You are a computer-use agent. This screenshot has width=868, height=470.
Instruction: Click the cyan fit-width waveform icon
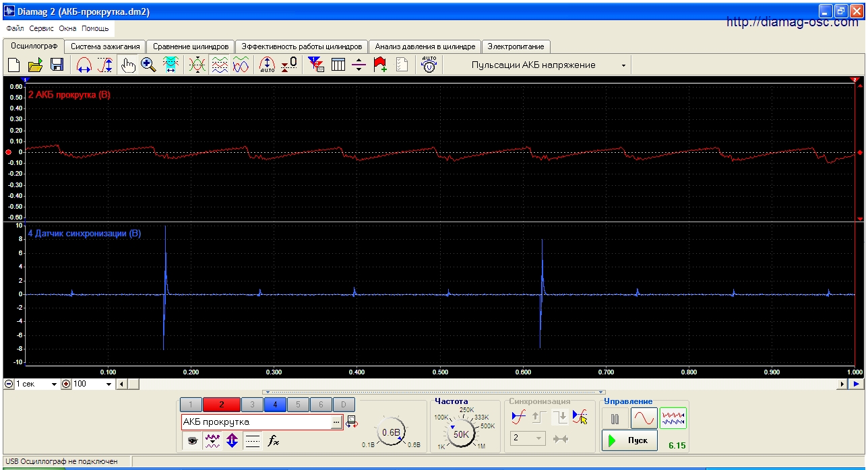(x=170, y=65)
